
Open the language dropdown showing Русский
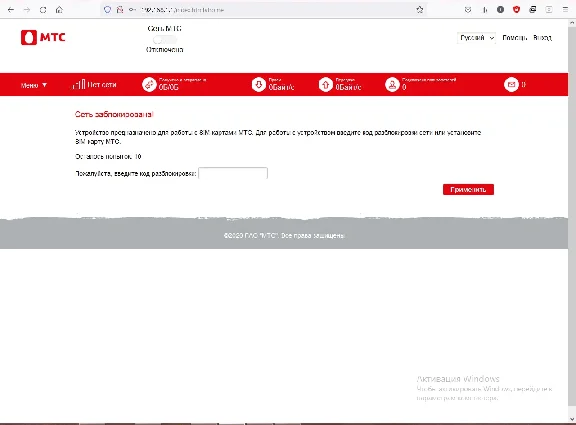click(x=476, y=38)
